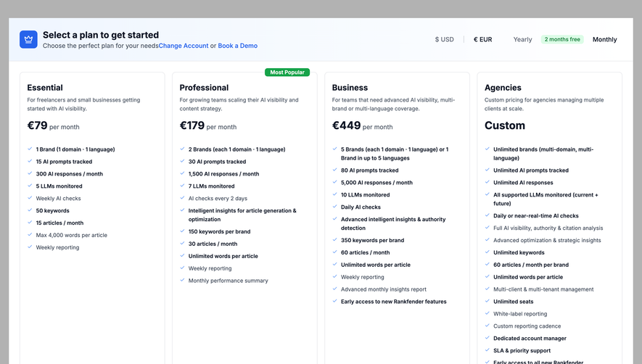Image resolution: width=642 pixels, height=364 pixels.
Task: Click checkmark beside Max 4,000 words per article
Action: point(30,235)
